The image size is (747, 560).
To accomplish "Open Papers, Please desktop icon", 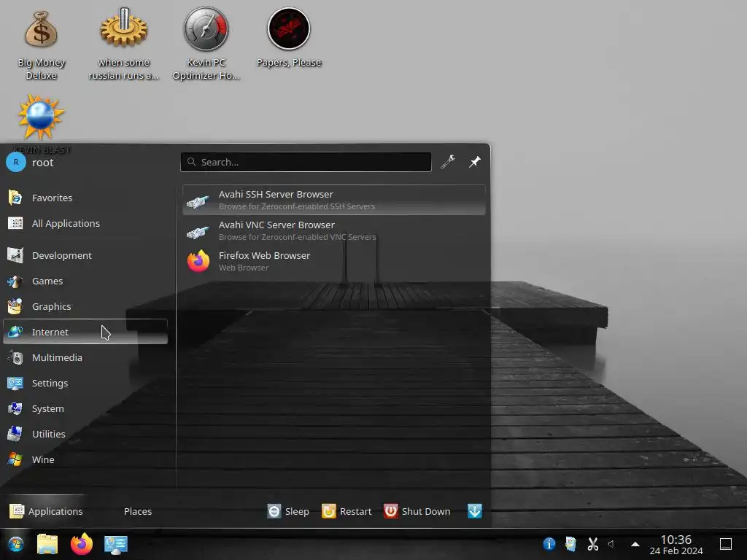I will pos(289,38).
